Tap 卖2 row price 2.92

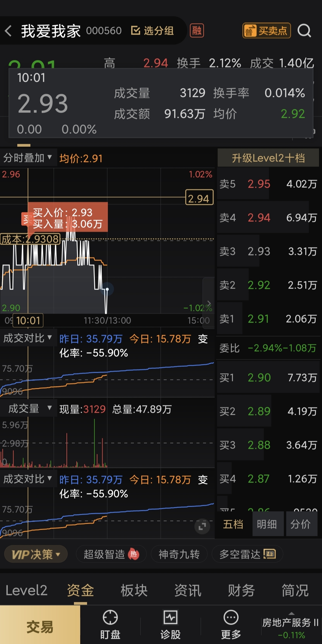[259, 285]
